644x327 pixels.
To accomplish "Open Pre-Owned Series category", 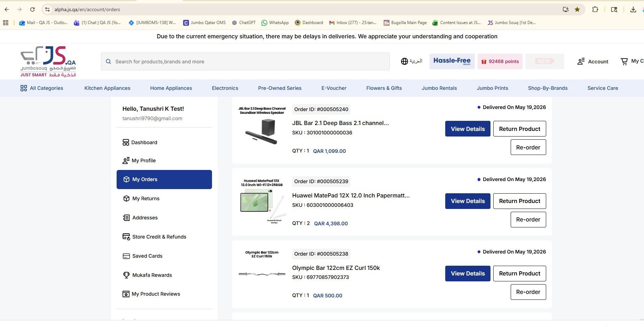I will tap(280, 88).
